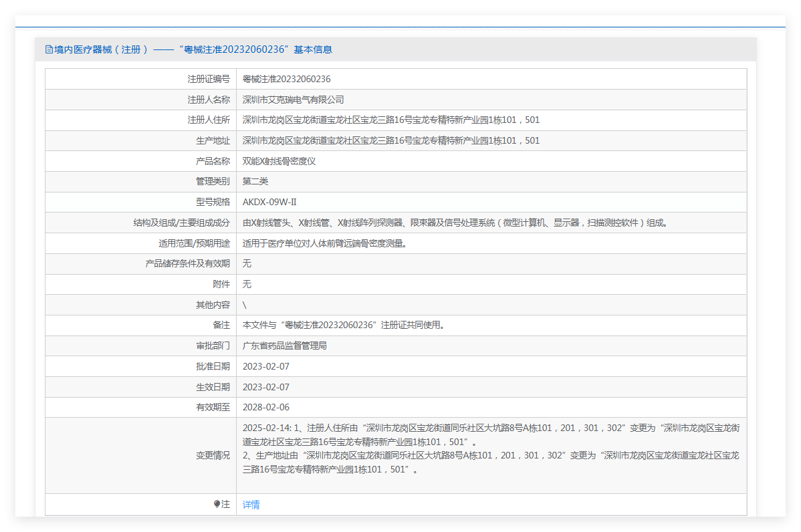Click the 2025-02-14 change record text
801x532 pixels.
(x=491, y=448)
